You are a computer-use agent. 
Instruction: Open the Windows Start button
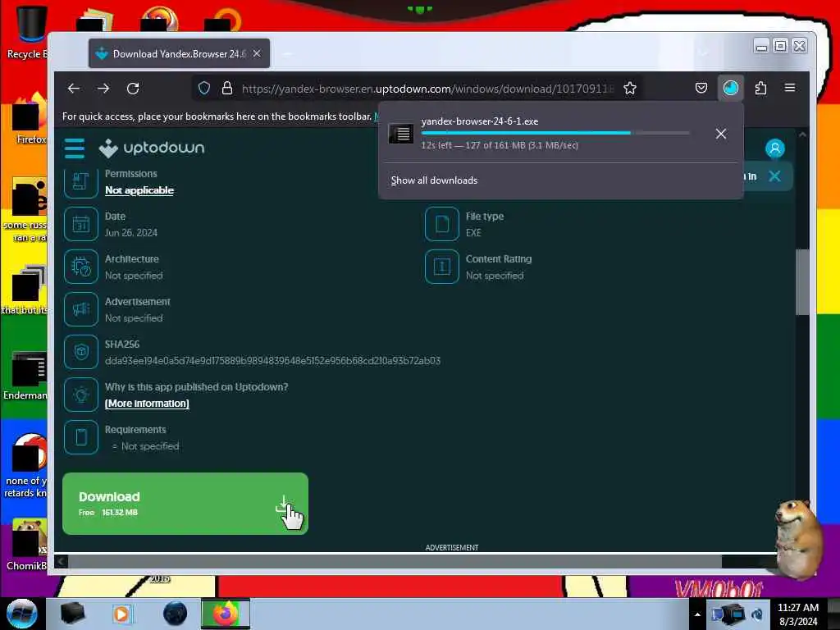[22, 614]
